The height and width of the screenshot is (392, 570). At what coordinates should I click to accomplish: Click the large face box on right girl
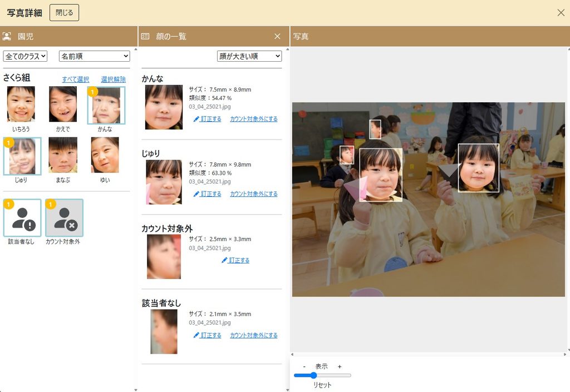[x=478, y=168]
